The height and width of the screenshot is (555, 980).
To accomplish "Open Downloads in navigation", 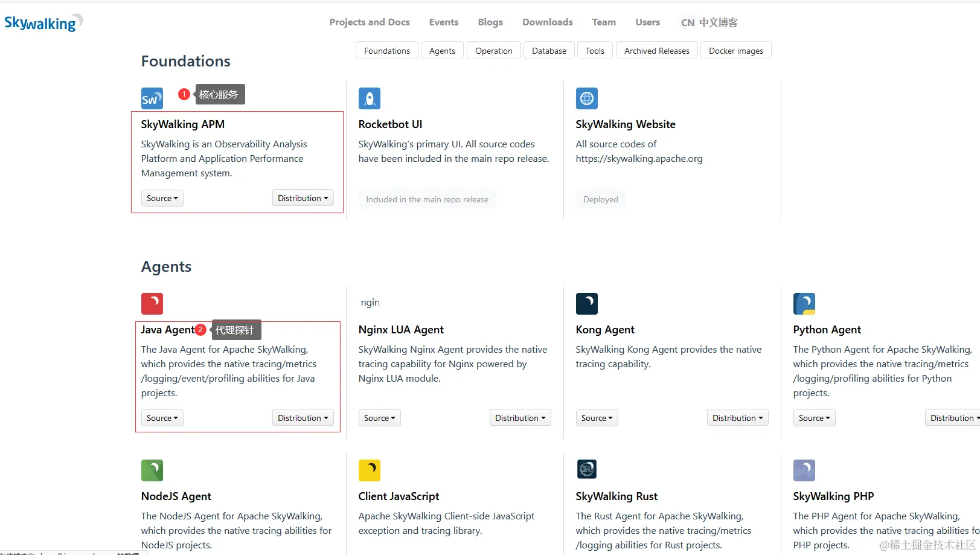I will coord(548,22).
